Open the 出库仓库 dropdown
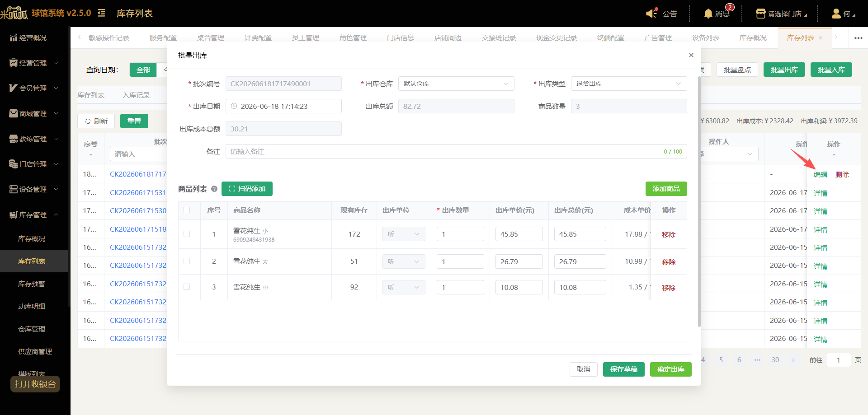The height and width of the screenshot is (415, 868). tap(456, 84)
